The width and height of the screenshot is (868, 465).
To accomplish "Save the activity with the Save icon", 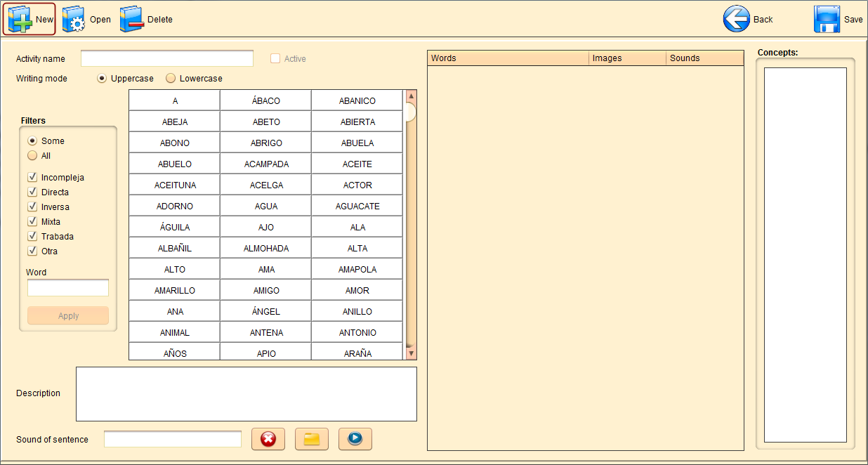I will click(x=827, y=20).
